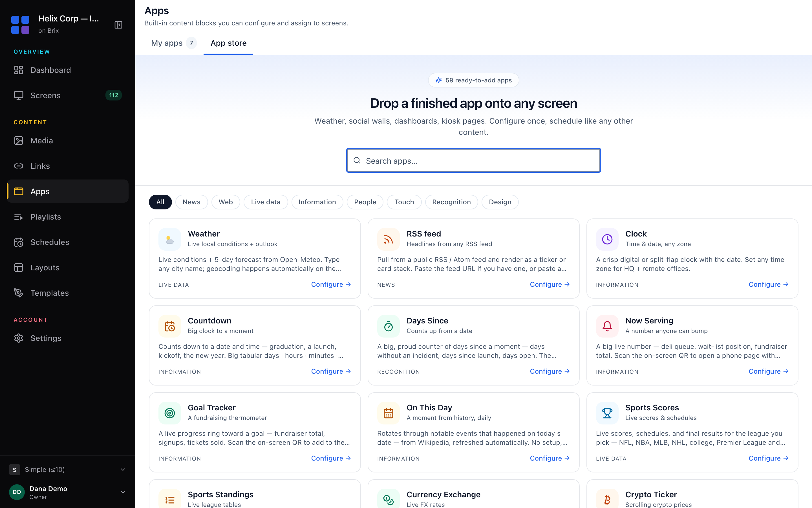Screen dimensions: 812x508
Task: Filter apps by Information category
Action: [x=317, y=202]
